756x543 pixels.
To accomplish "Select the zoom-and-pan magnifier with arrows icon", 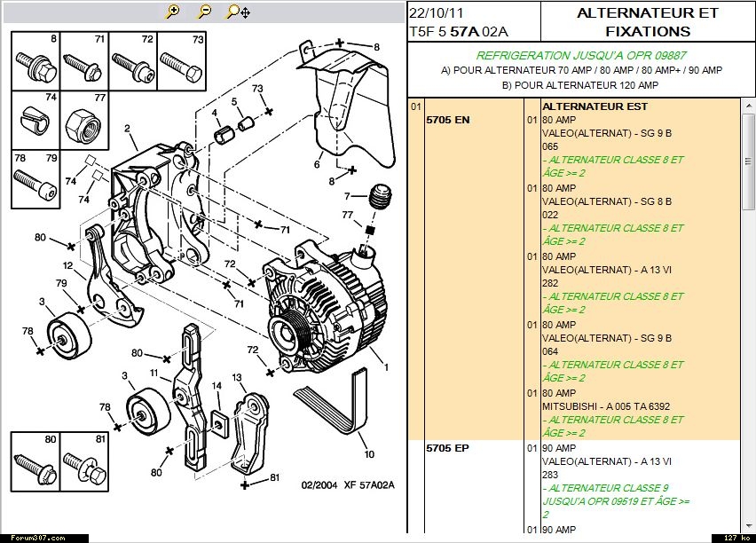I will click(237, 12).
